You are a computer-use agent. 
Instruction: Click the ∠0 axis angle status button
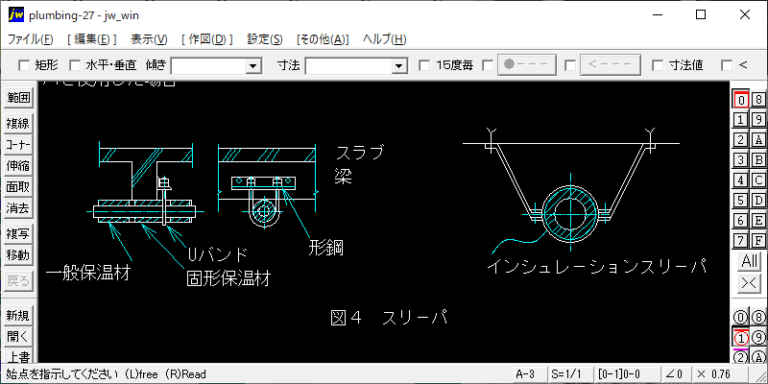[675, 374]
